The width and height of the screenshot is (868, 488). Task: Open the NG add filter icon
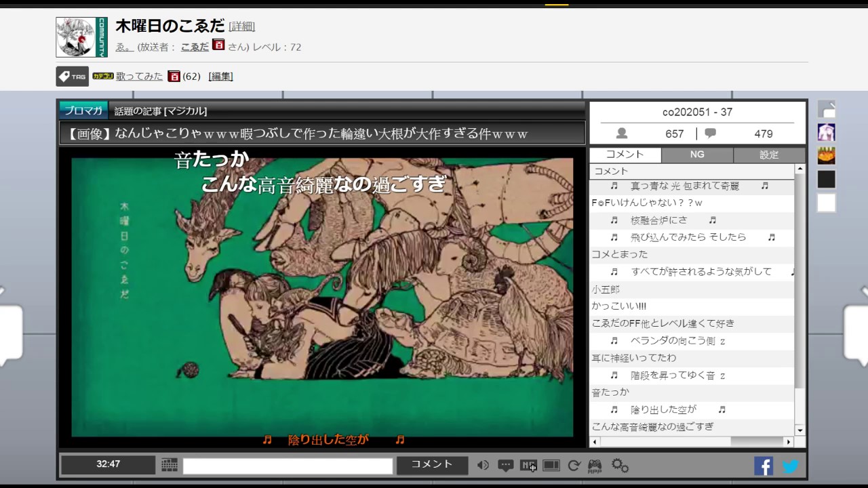[528, 465]
